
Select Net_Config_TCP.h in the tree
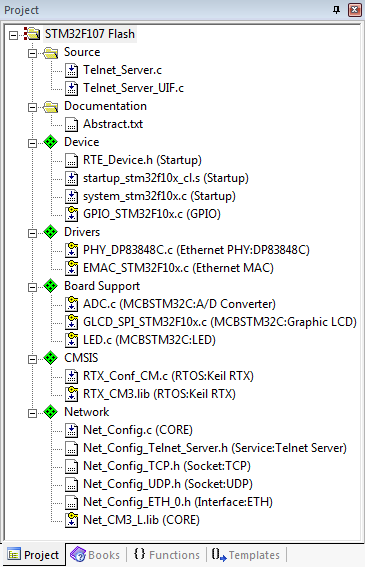click(167, 466)
